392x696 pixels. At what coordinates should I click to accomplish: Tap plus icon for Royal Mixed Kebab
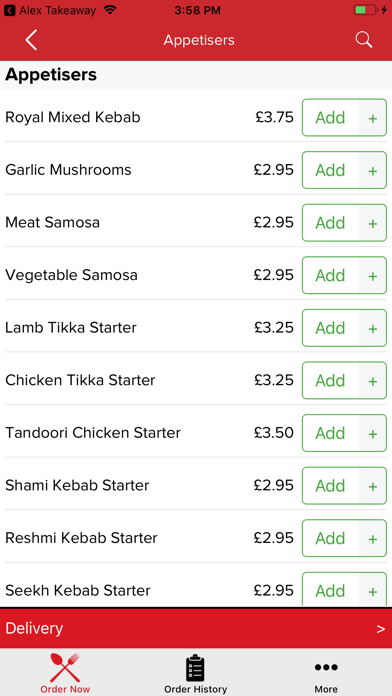[x=373, y=118]
